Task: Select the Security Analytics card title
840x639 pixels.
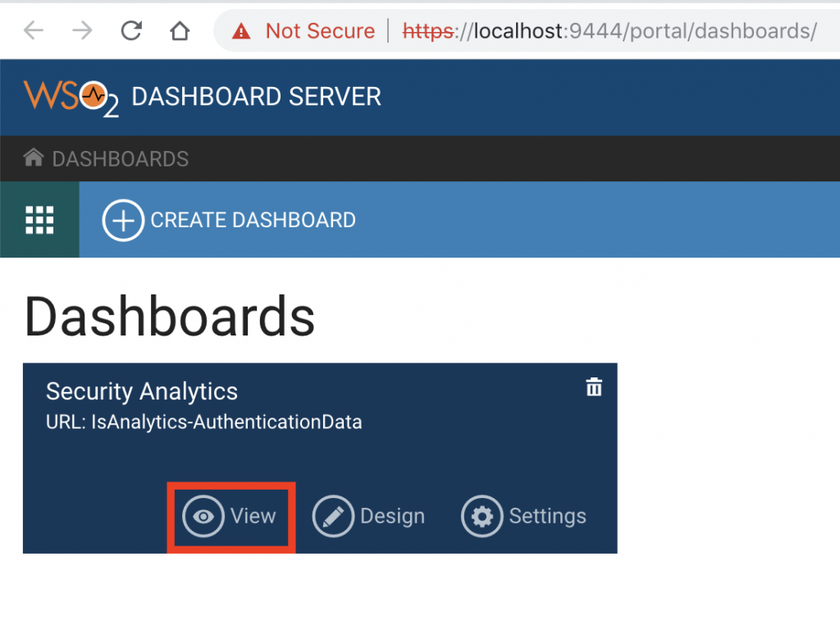Action: point(141,391)
